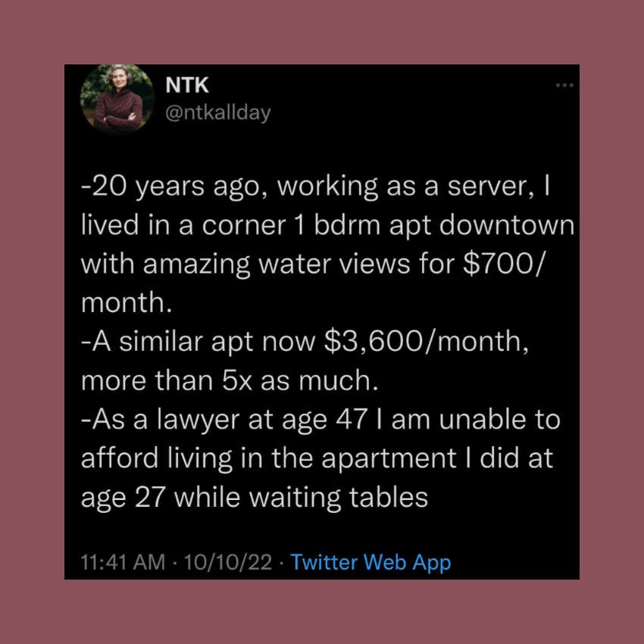Image resolution: width=644 pixels, height=644 pixels.
Task: Click the text about $3,600/month apartments
Action: pyautogui.click(x=303, y=341)
